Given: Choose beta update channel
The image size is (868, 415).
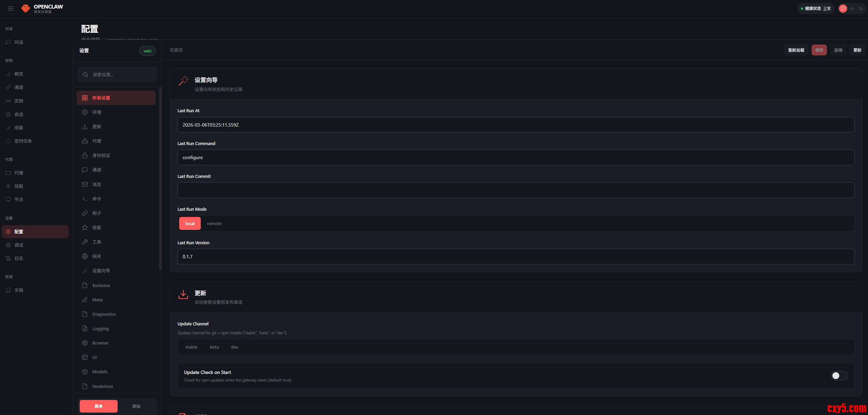Looking at the screenshot, I should 214,347.
